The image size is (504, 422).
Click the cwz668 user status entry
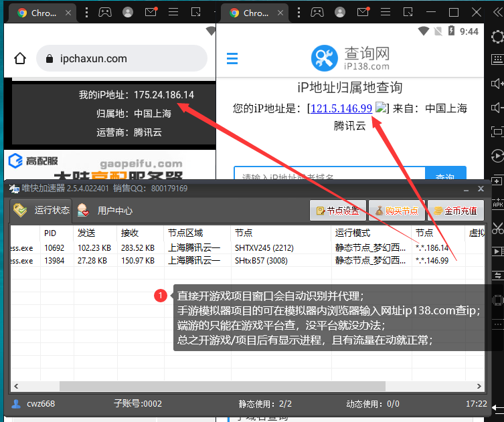click(33, 404)
